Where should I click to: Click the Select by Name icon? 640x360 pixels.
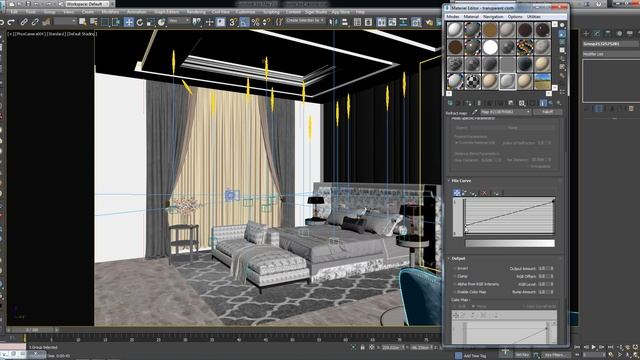point(93,22)
